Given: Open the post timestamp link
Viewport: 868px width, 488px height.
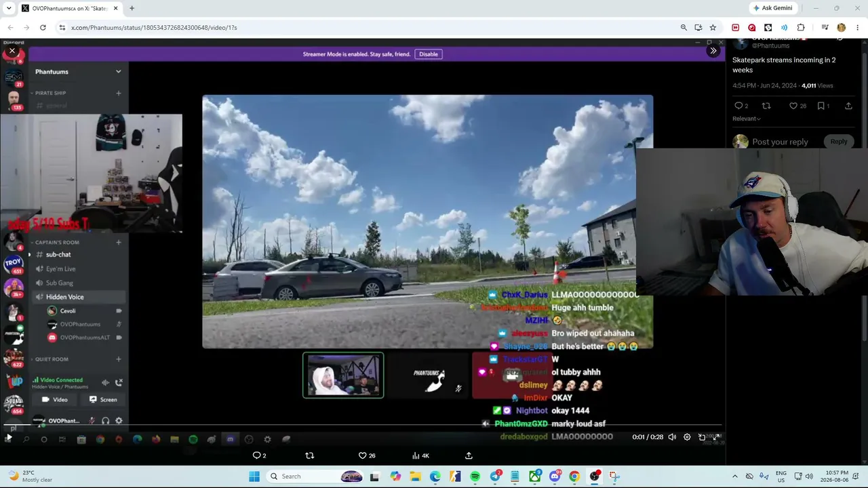Looking at the screenshot, I should point(764,85).
